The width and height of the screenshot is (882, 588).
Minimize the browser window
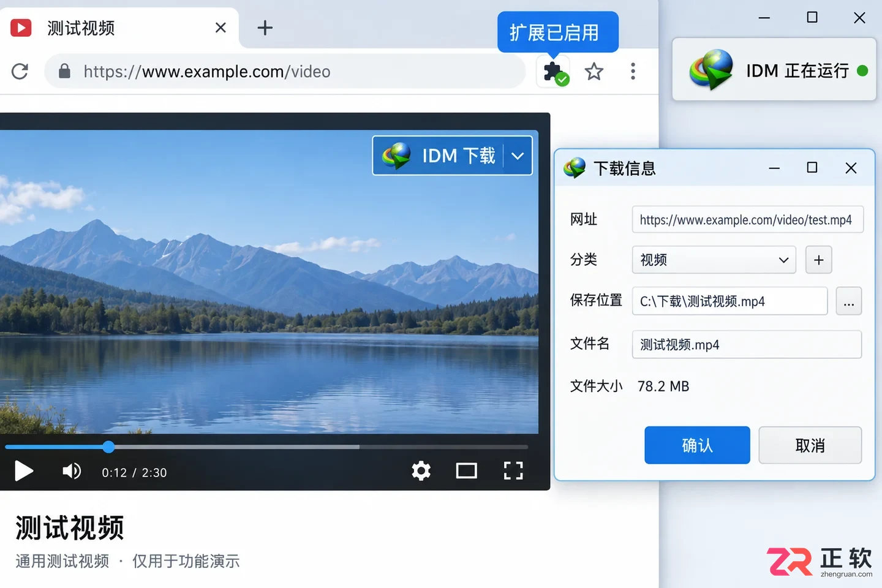click(x=764, y=18)
